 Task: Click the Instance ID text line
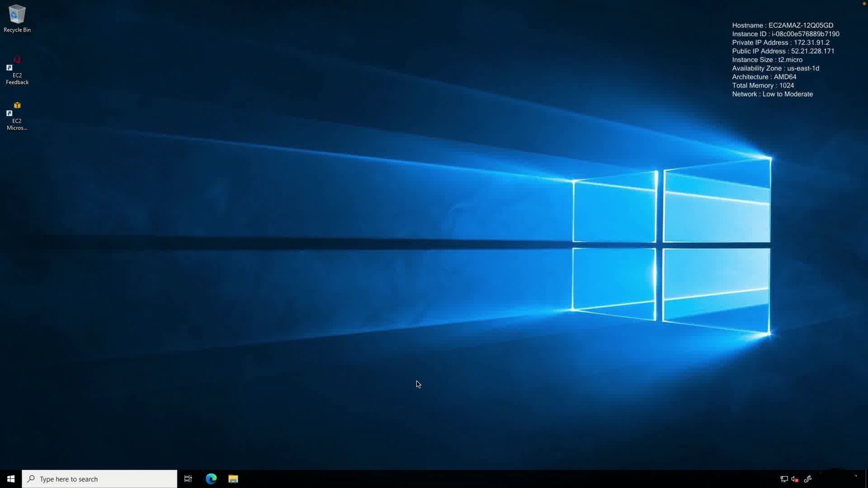coord(785,34)
